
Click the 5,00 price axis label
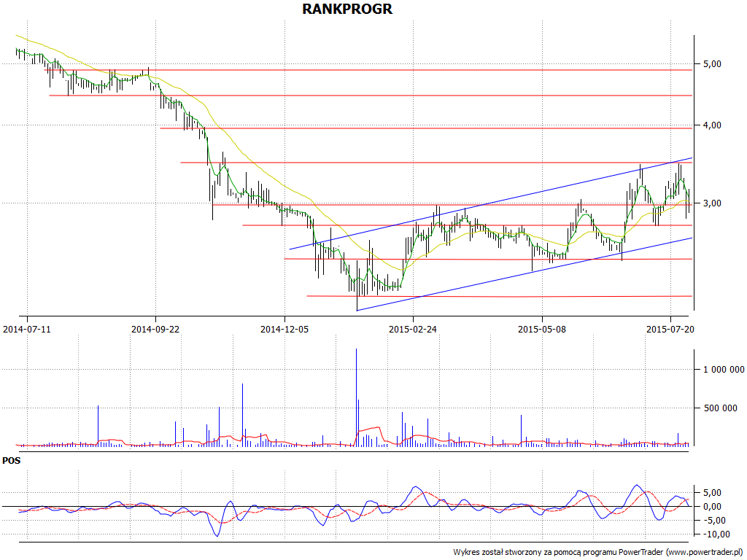pyautogui.click(x=712, y=64)
